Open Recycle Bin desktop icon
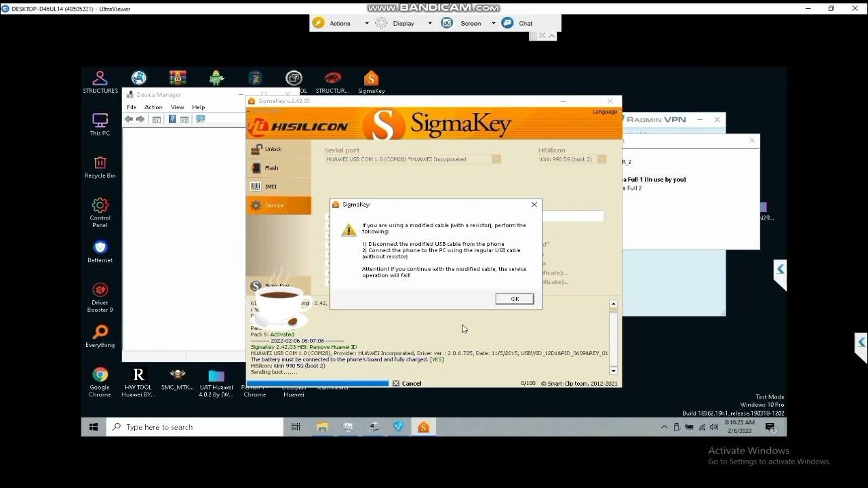868x488 pixels. coord(100,167)
